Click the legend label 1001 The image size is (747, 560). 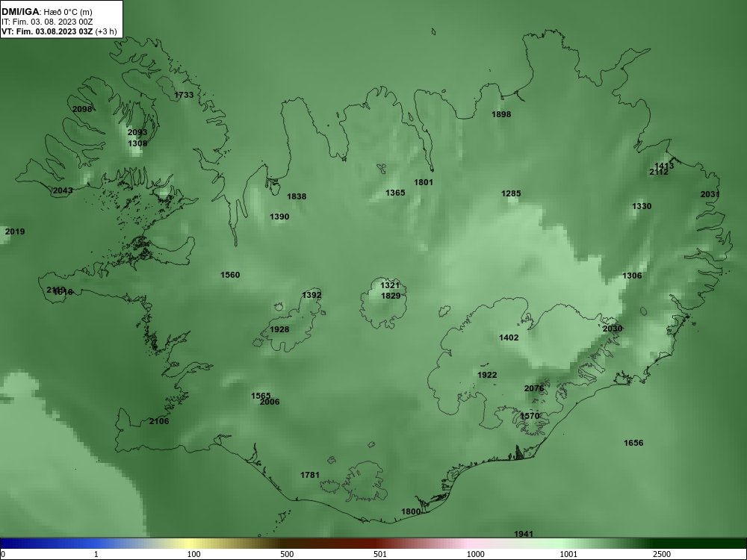pos(568,554)
